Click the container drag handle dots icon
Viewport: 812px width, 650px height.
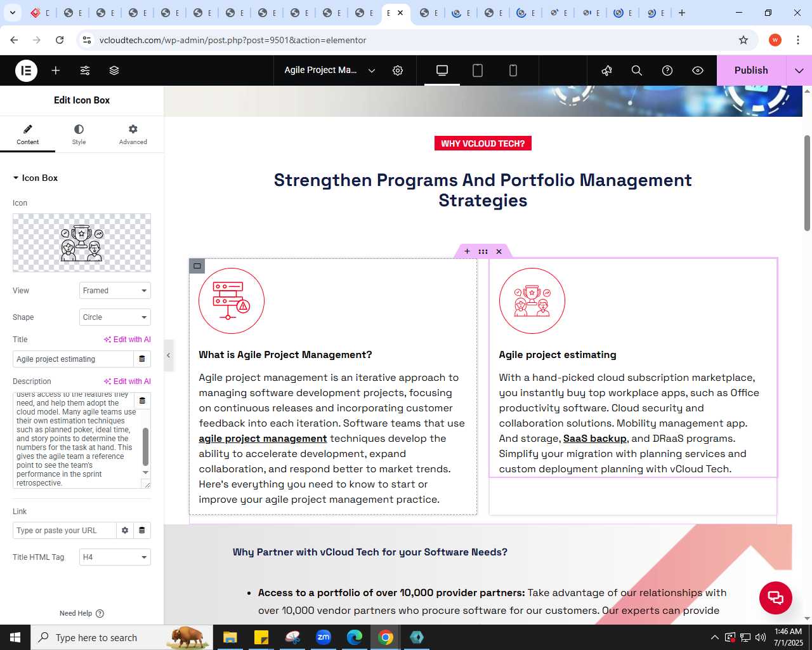[483, 251]
